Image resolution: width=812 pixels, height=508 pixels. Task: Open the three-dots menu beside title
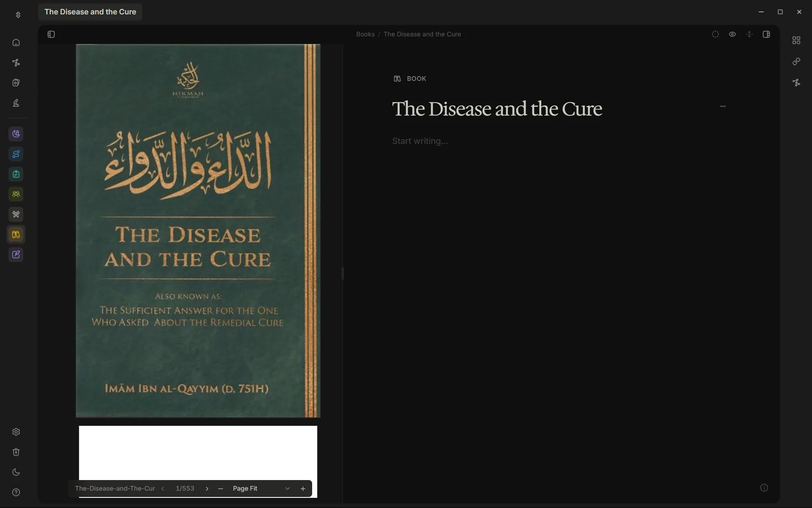[x=723, y=106]
